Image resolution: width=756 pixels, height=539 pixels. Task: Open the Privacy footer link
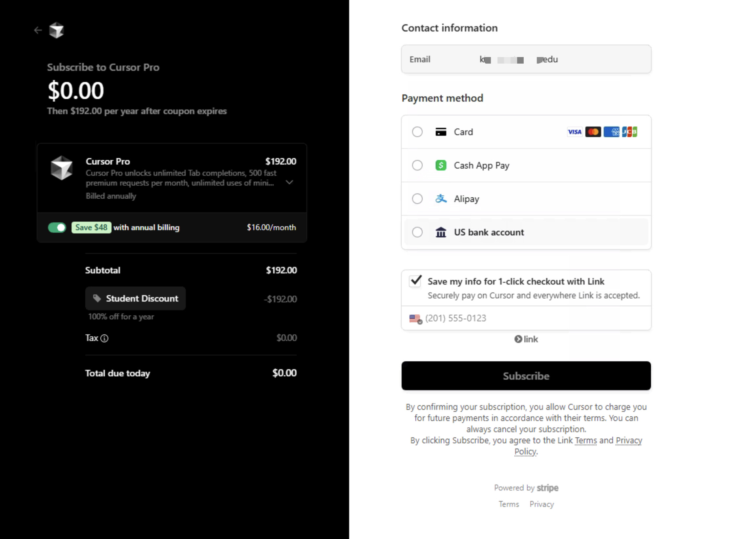point(541,504)
